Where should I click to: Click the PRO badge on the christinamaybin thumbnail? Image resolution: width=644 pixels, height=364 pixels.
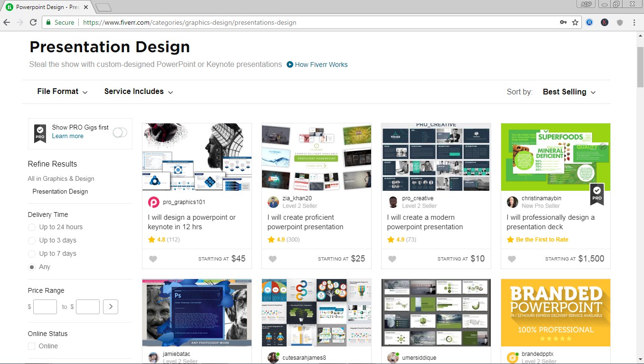pyautogui.click(x=597, y=195)
